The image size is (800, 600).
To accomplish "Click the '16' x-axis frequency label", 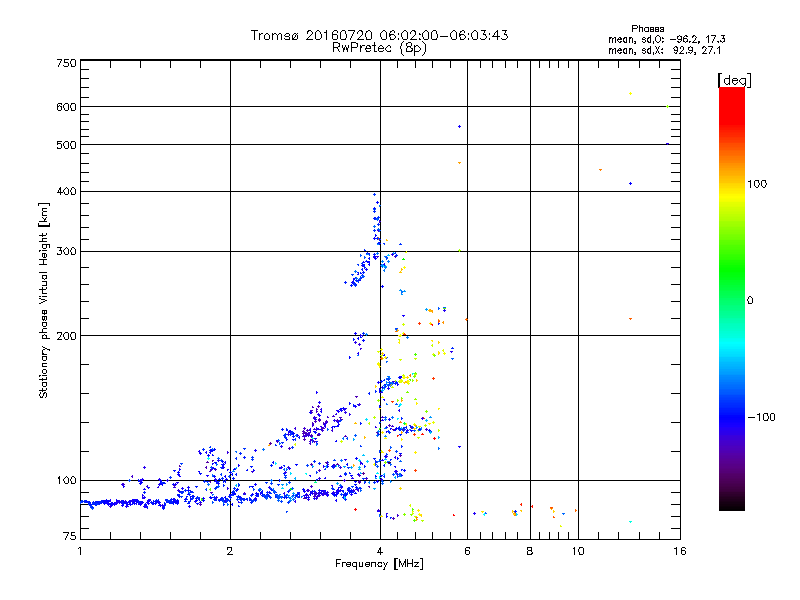I will click(680, 551).
